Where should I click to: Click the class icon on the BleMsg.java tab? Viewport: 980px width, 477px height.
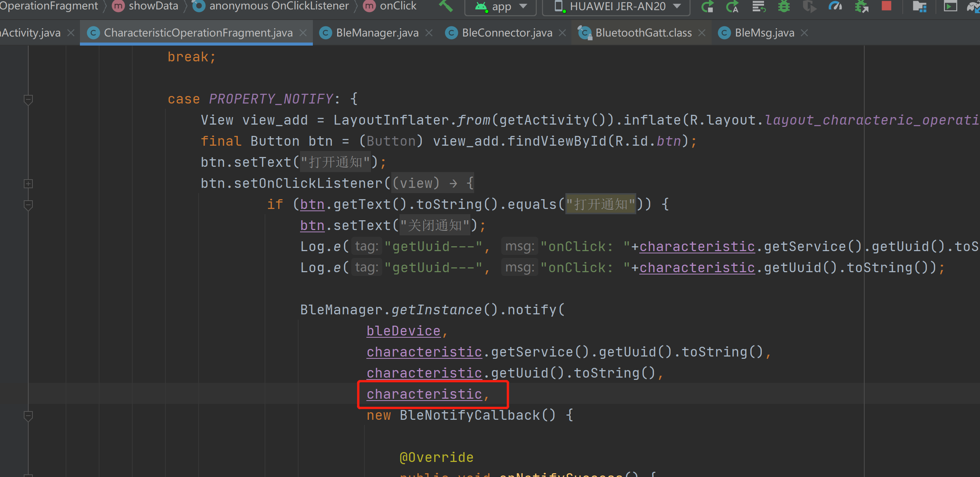[x=724, y=33]
